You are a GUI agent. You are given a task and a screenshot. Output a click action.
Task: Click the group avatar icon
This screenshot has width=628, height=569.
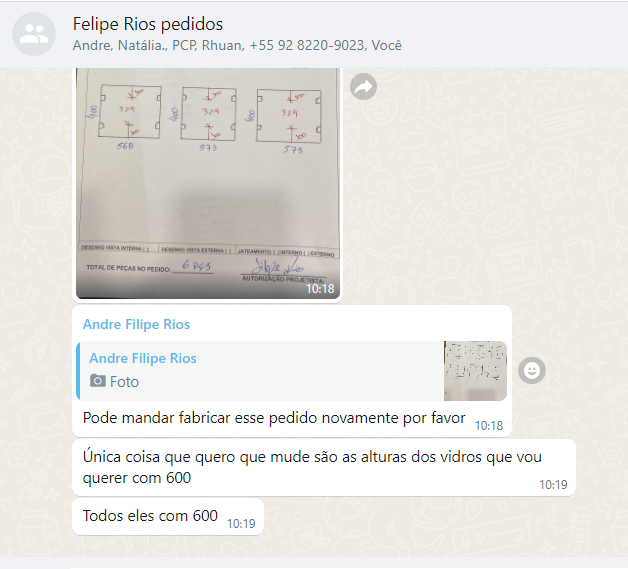(x=34, y=34)
